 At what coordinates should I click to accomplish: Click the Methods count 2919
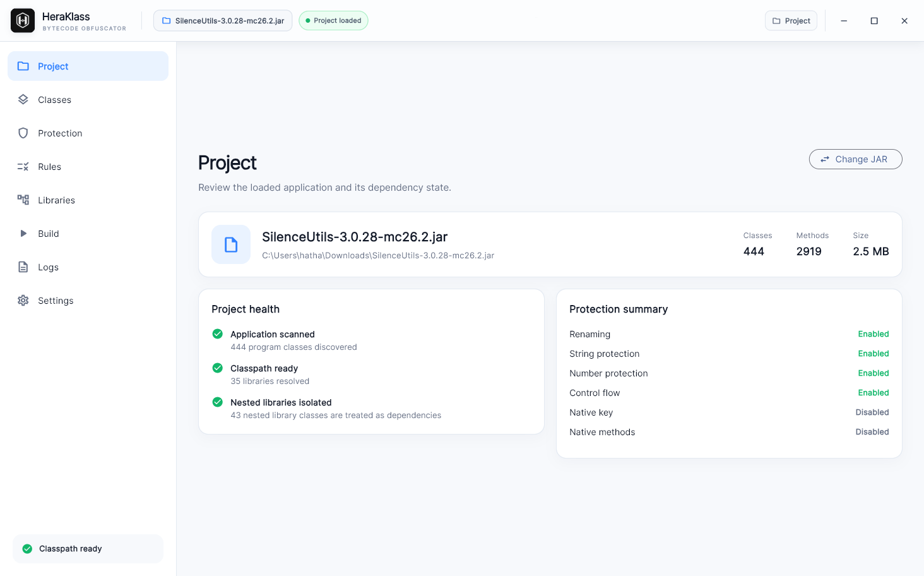tap(808, 251)
